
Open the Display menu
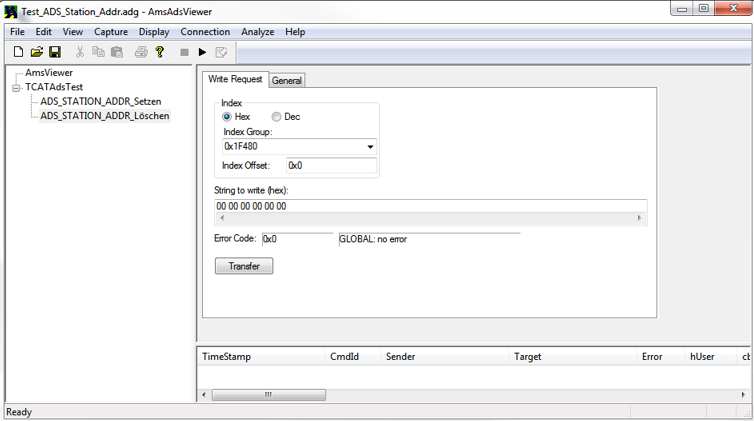154,32
